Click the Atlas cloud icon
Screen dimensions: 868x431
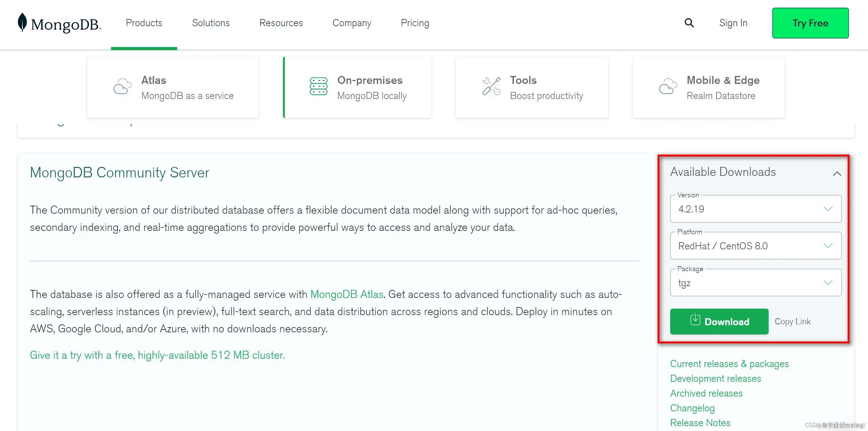click(x=122, y=86)
